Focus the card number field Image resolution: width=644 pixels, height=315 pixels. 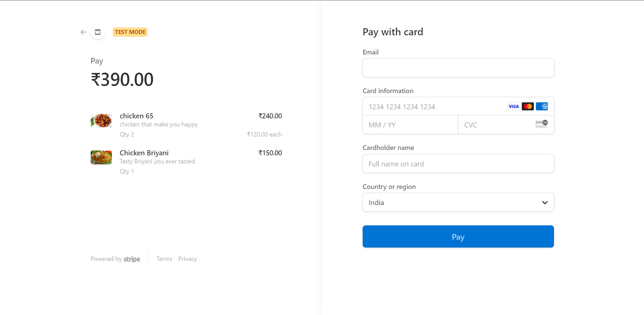coord(458,107)
